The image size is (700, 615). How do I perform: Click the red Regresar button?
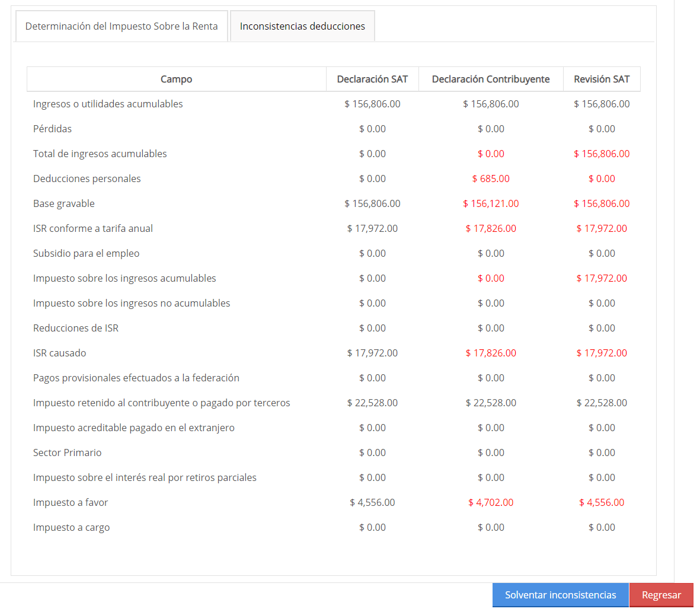tap(661, 595)
